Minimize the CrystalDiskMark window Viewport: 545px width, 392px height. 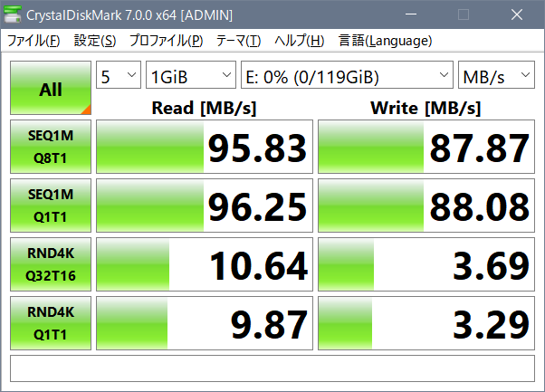pyautogui.click(x=411, y=14)
